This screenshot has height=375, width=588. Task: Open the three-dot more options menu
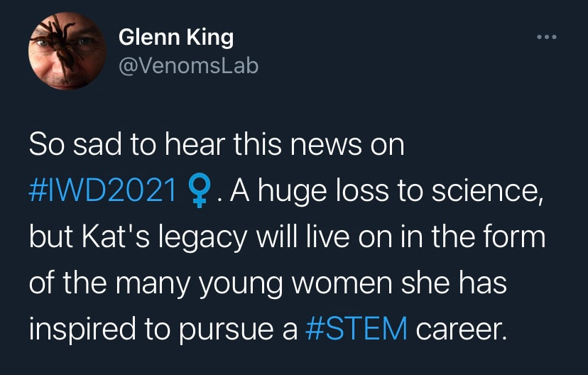tap(547, 37)
